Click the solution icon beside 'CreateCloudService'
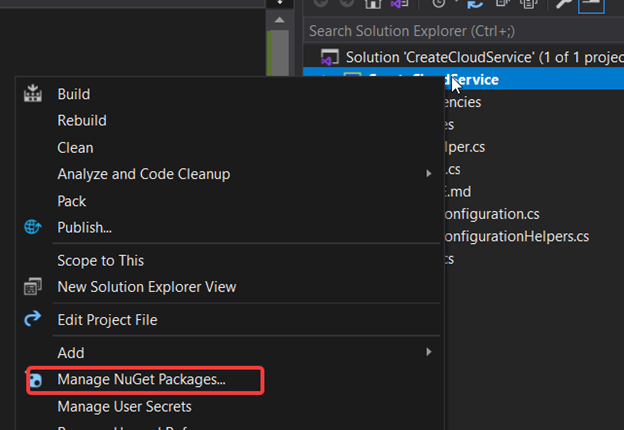The height and width of the screenshot is (430, 624). click(x=329, y=57)
